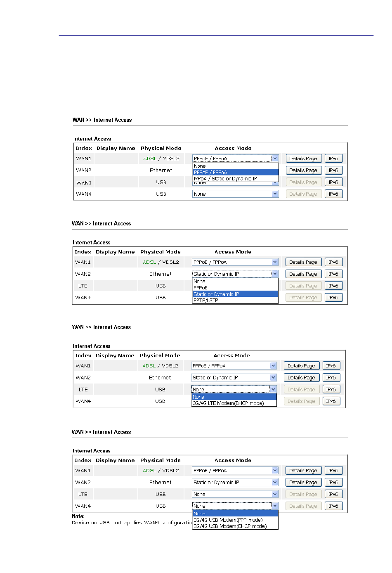Viewport: 392px width, 573px height.
Task: Click 'Note:' label below bottom panel
Action: point(78,516)
